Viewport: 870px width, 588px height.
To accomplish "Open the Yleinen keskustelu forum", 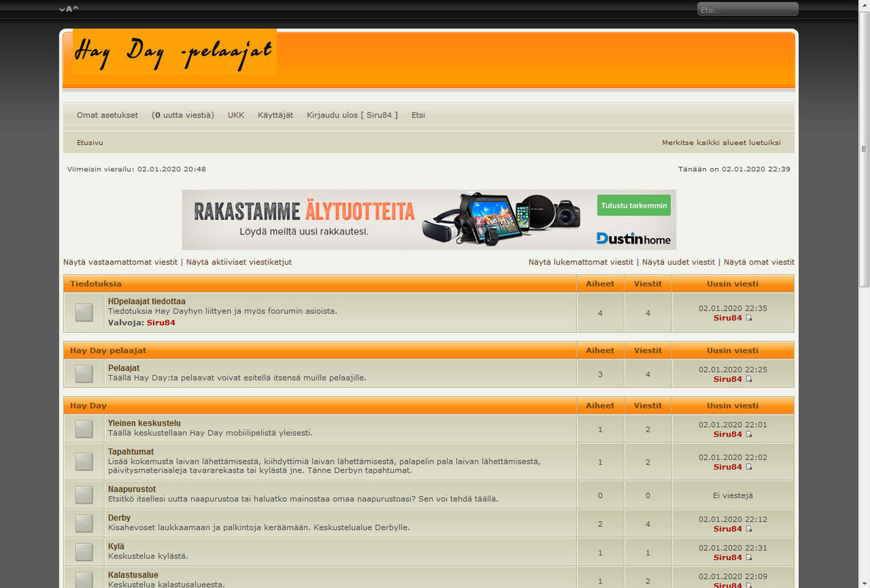I will pyautogui.click(x=144, y=423).
